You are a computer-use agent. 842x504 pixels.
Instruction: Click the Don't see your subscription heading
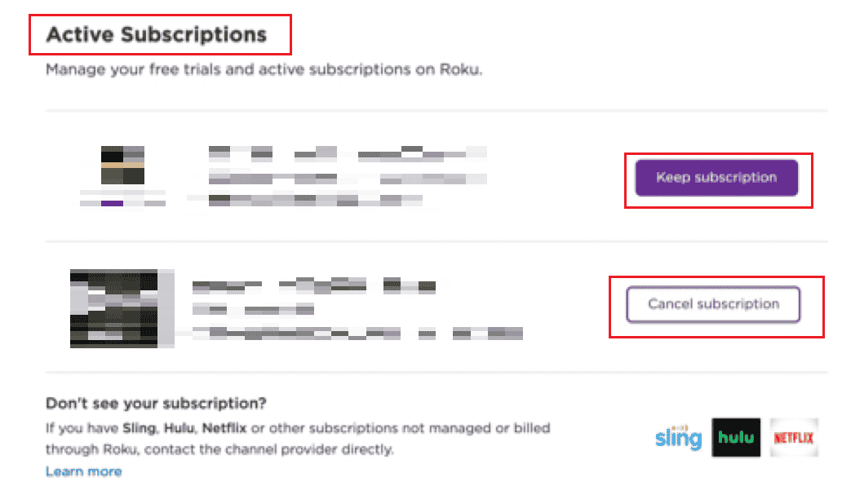pos(155,403)
